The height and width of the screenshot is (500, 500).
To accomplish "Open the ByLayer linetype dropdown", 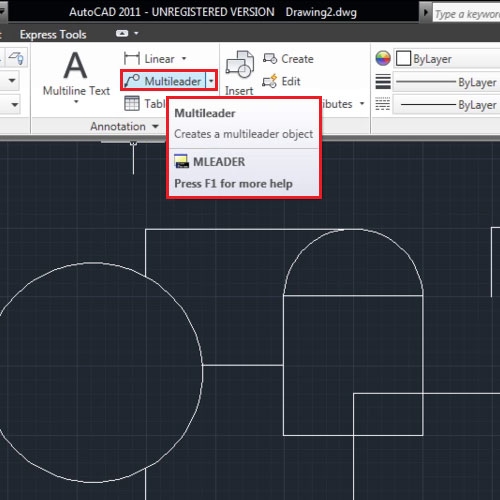I will (447, 105).
